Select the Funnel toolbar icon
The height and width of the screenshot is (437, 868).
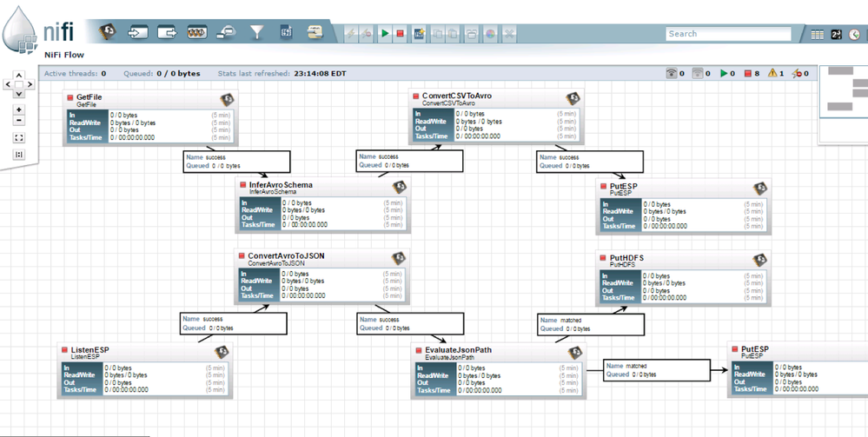click(x=257, y=33)
